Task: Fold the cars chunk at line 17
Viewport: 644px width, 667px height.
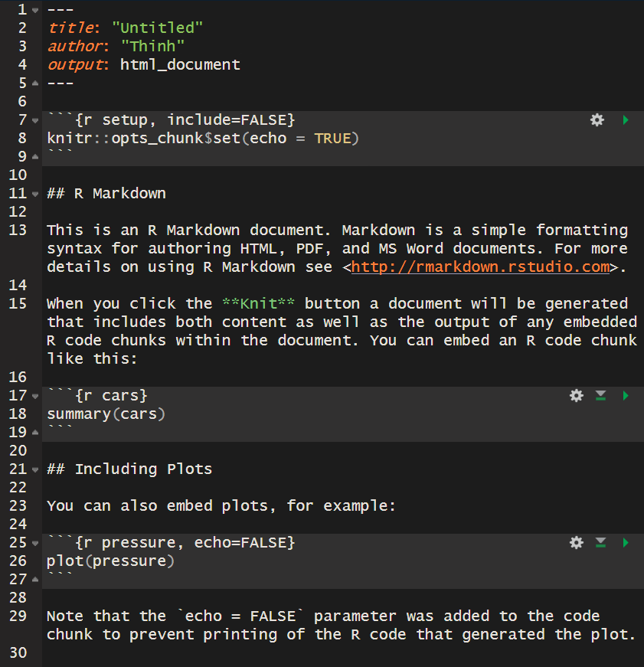Action: [x=35, y=396]
